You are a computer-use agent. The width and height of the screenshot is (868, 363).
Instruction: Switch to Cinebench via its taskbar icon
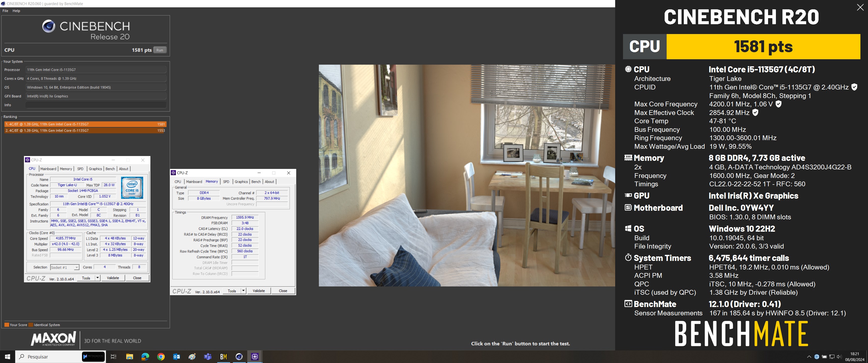pyautogui.click(x=239, y=357)
